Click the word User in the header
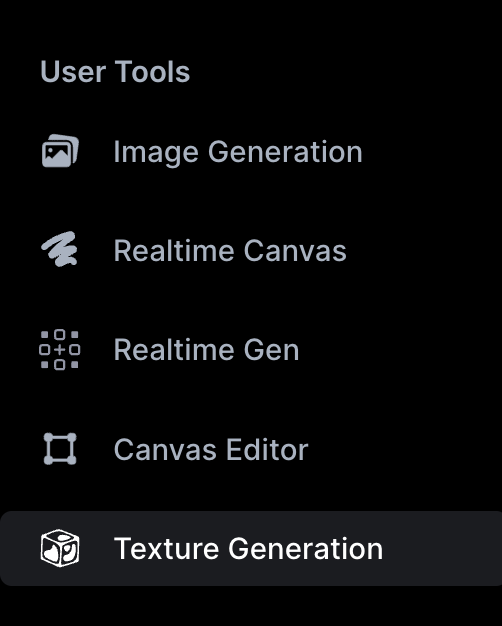Viewport: 502px width, 626px height. (73, 72)
